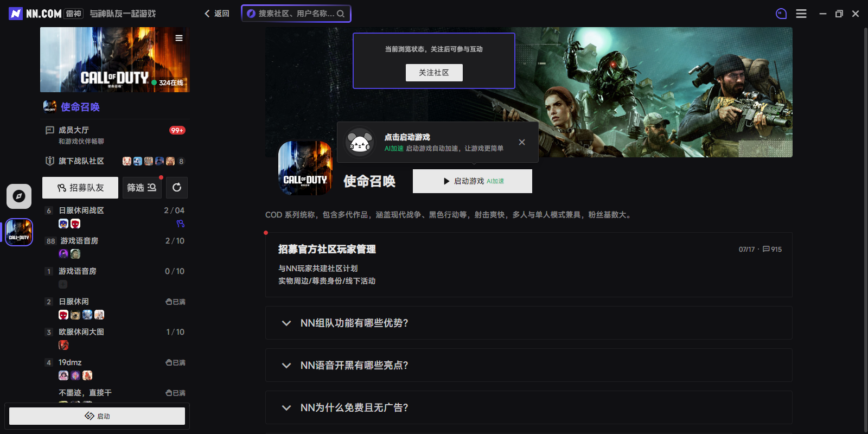This screenshot has width=868, height=434.
Task: Click the NN.COM logo icon
Action: (16, 14)
